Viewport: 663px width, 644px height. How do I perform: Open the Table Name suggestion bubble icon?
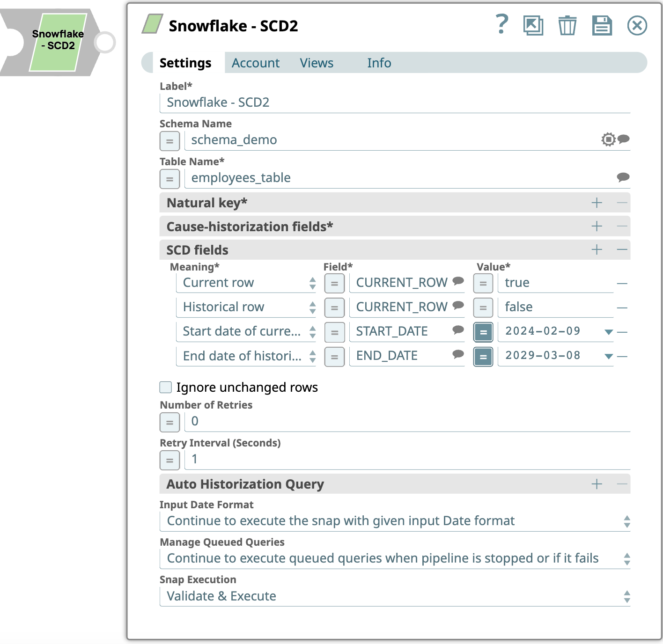tap(623, 177)
